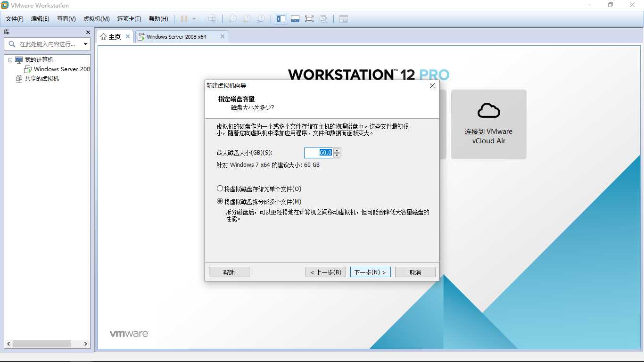
Task: Click the cloud icon on vCloud Air tile
Action: tap(489, 110)
